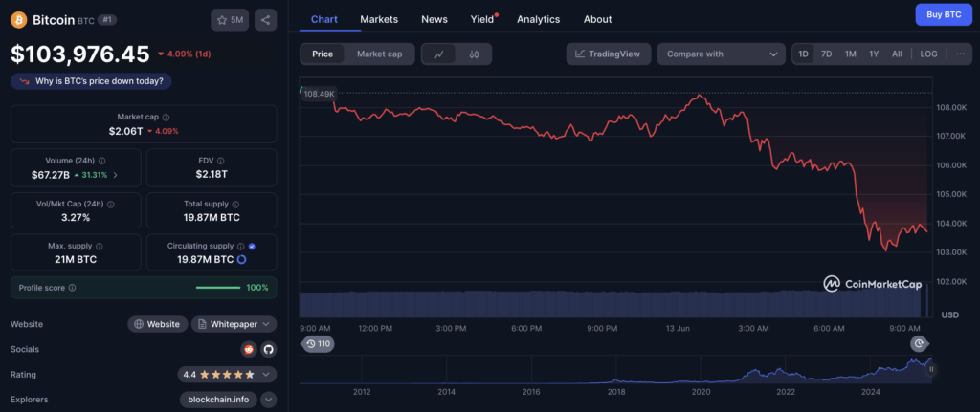The height and width of the screenshot is (412, 980).
Task: Click the $67.27B volume value
Action: click(x=51, y=176)
